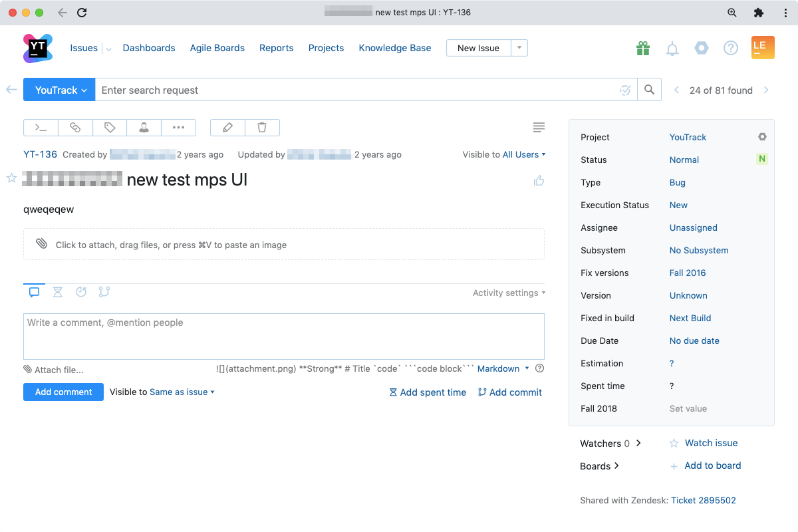Image resolution: width=798 pixels, height=532 pixels.
Task: Edit issue with pencil icon
Action: [227, 127]
